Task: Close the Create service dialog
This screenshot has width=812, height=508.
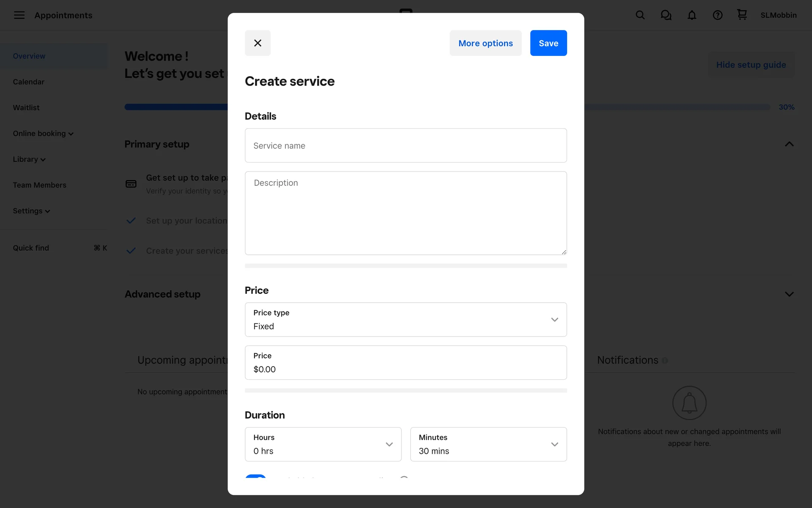Action: point(258,43)
